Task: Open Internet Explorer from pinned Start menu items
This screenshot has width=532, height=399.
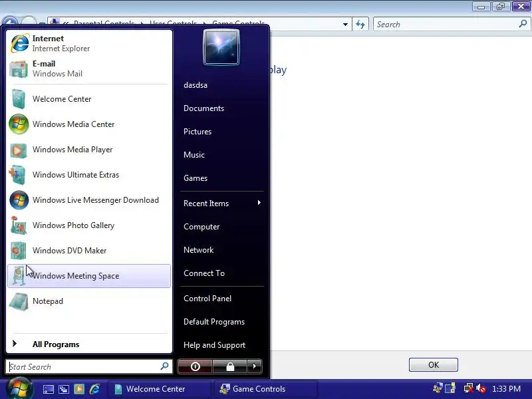Action: 89,43
